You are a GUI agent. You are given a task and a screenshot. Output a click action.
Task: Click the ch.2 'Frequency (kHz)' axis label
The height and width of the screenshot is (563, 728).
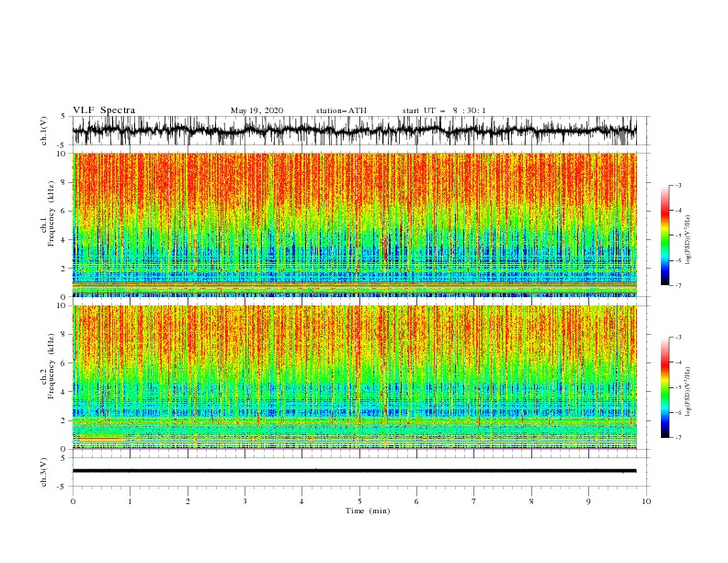(51, 366)
